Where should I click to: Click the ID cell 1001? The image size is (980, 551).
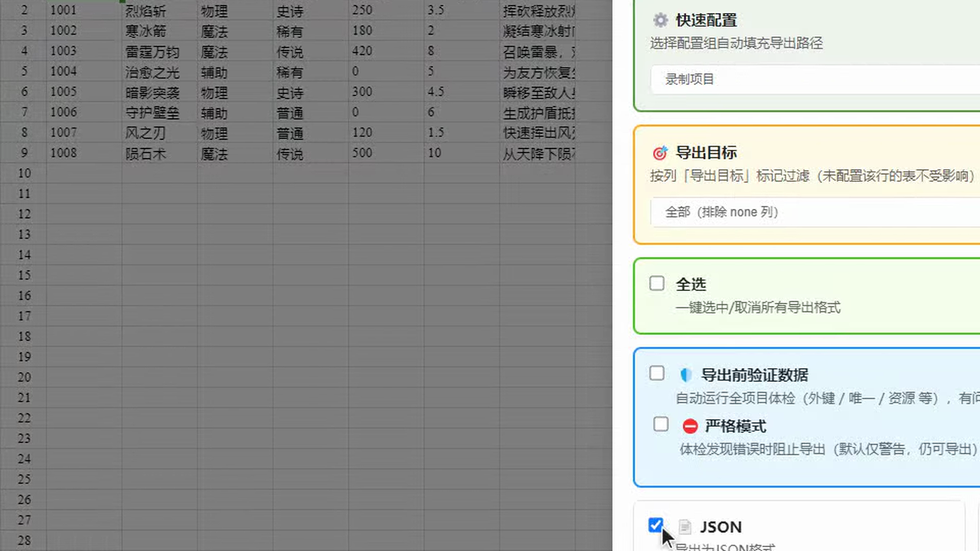(84, 11)
